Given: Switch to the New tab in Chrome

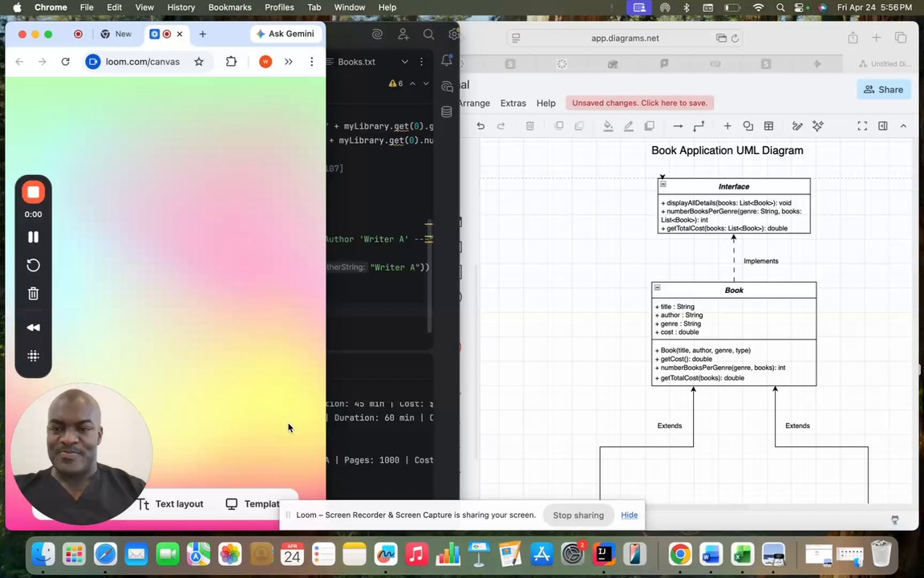Looking at the screenshot, I should pos(116,35).
